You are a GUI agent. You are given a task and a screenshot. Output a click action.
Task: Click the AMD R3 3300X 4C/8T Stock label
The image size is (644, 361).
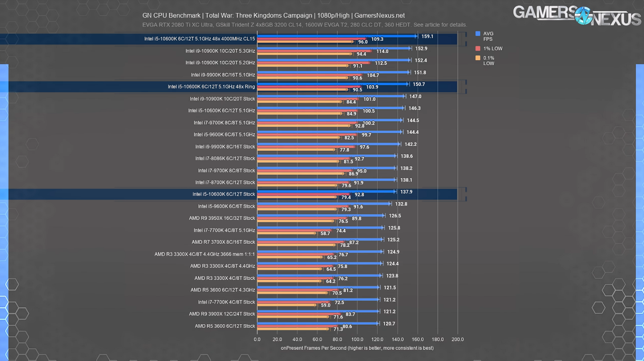(x=225, y=278)
